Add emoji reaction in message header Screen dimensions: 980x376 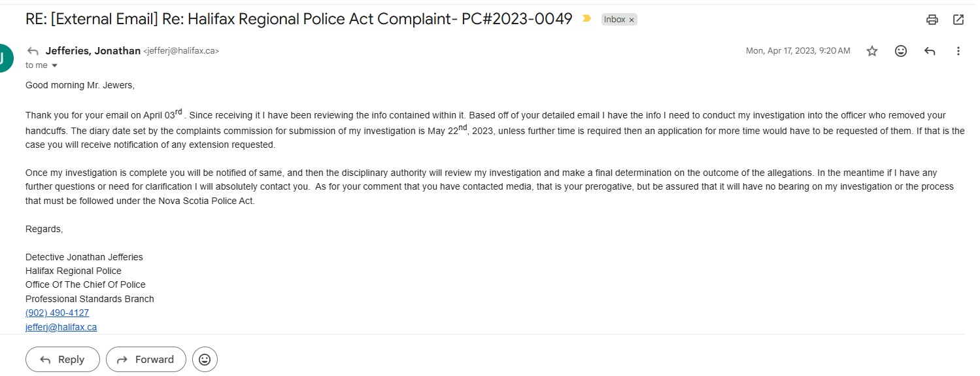(x=901, y=51)
